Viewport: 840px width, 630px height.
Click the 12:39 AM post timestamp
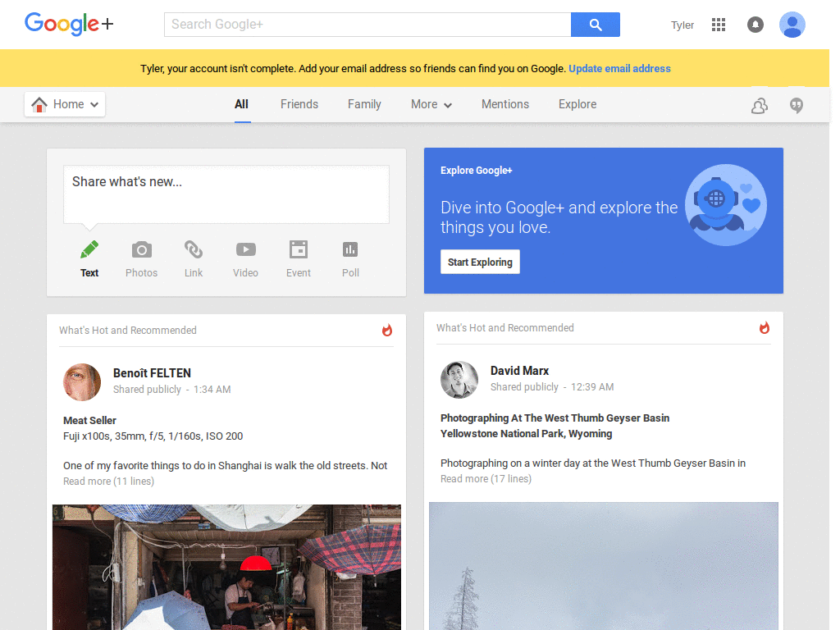click(592, 387)
